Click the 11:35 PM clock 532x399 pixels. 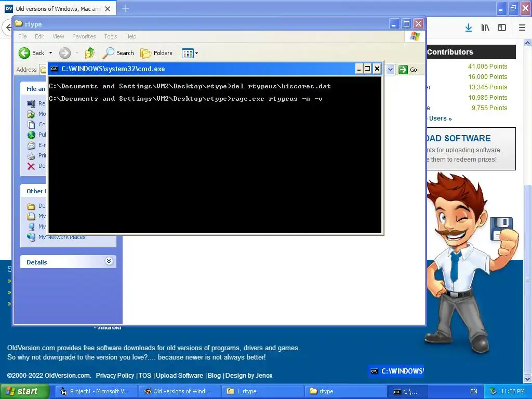[513, 392]
